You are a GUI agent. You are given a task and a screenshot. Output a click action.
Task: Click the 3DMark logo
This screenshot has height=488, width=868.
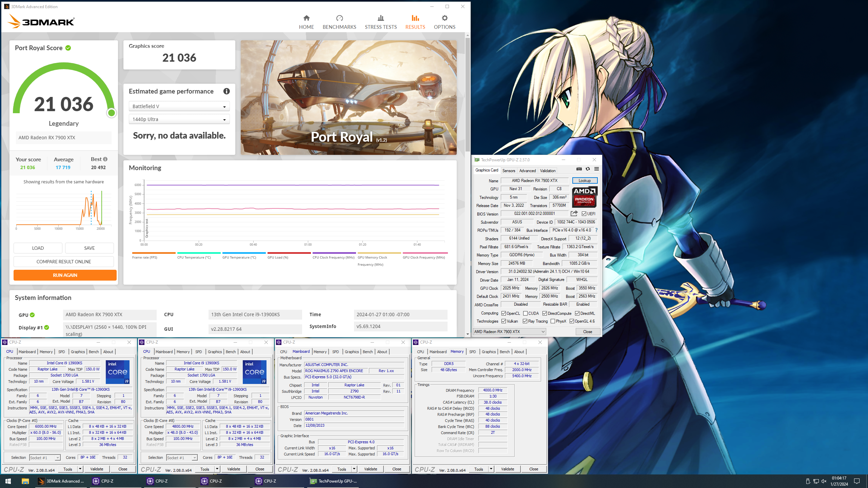pos(41,21)
